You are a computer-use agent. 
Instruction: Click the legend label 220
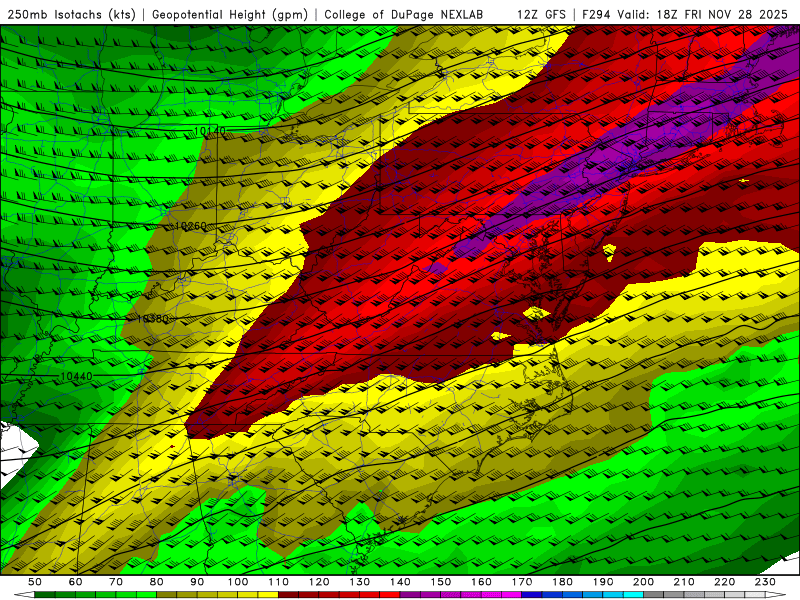pos(724,582)
